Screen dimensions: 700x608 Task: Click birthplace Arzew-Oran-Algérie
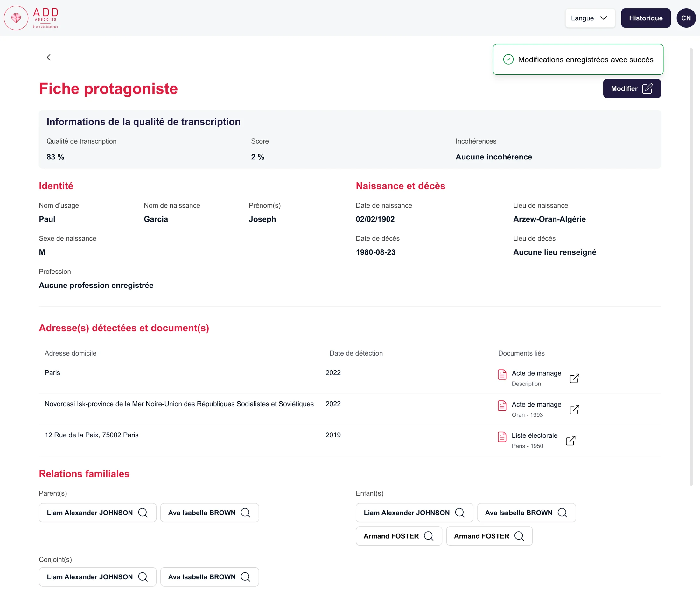click(549, 219)
